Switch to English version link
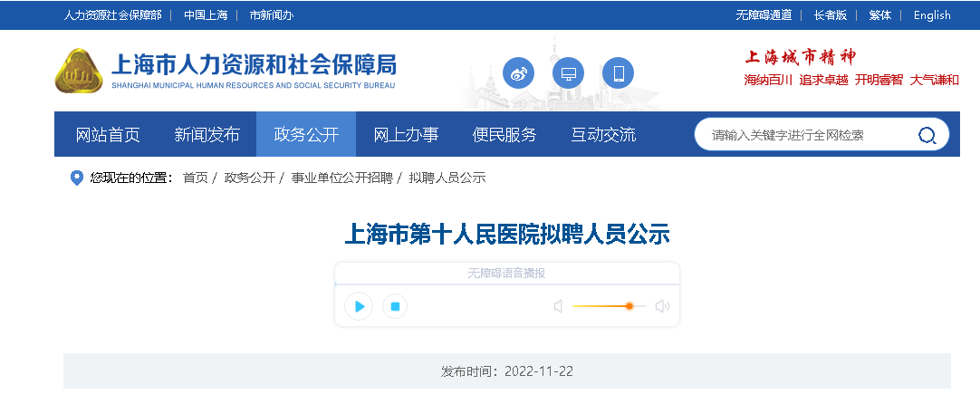This screenshot has width=980, height=404. pos(931,15)
